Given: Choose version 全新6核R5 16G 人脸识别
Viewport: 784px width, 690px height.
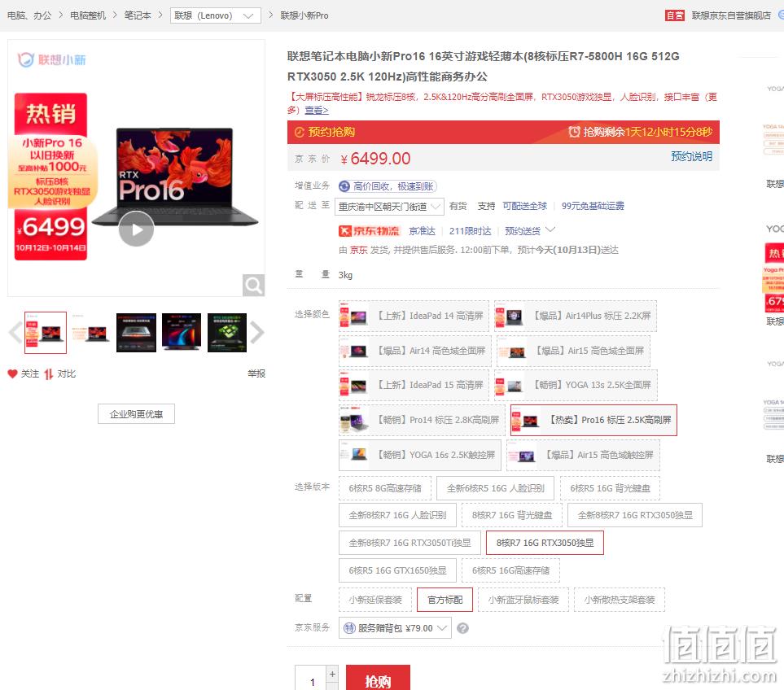Looking at the screenshot, I should click(496, 488).
